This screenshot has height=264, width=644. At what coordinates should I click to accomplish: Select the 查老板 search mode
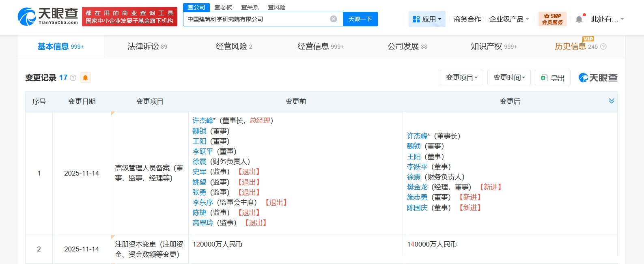pos(223,7)
